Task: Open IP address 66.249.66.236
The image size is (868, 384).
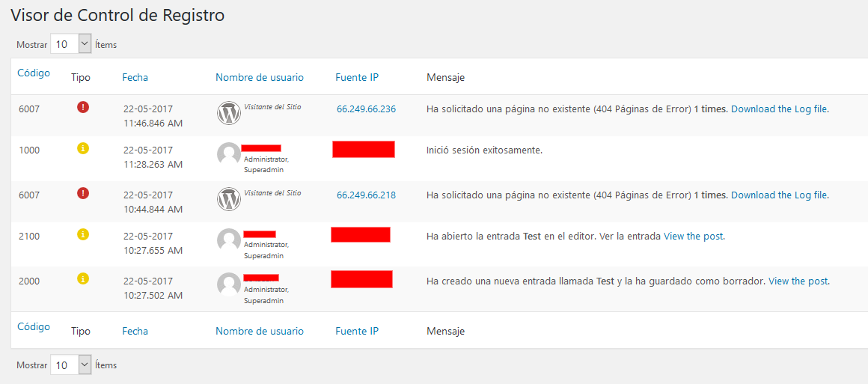Action: coord(366,109)
